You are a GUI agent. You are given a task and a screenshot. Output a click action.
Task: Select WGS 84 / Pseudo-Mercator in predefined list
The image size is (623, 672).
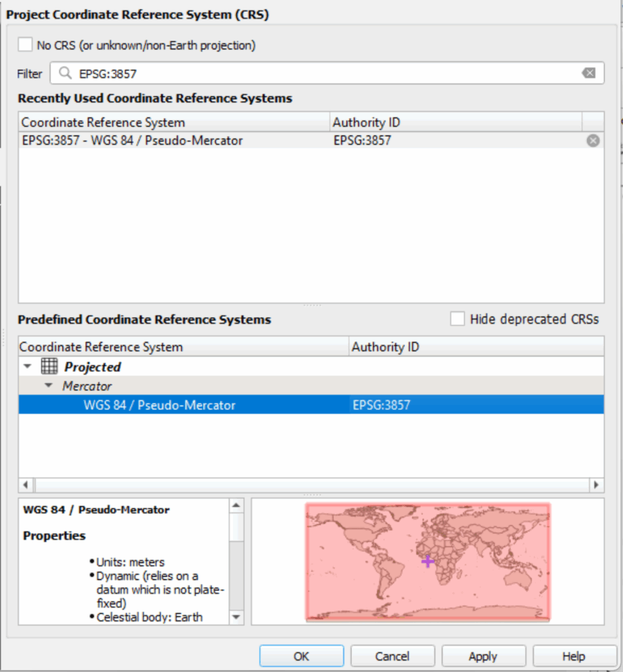[160, 405]
